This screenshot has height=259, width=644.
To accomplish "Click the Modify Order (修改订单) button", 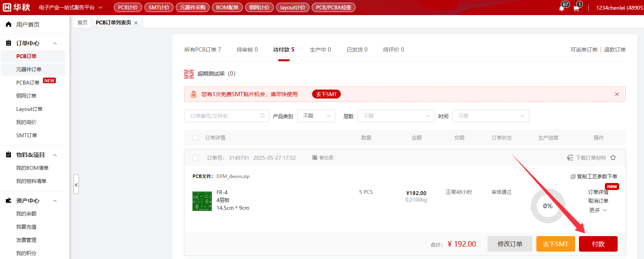I will coord(510,244).
